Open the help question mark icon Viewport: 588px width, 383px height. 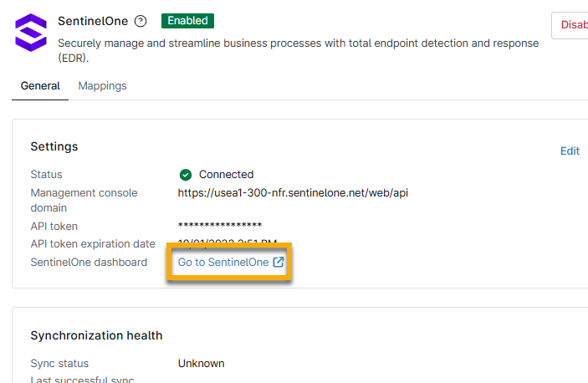pos(141,21)
